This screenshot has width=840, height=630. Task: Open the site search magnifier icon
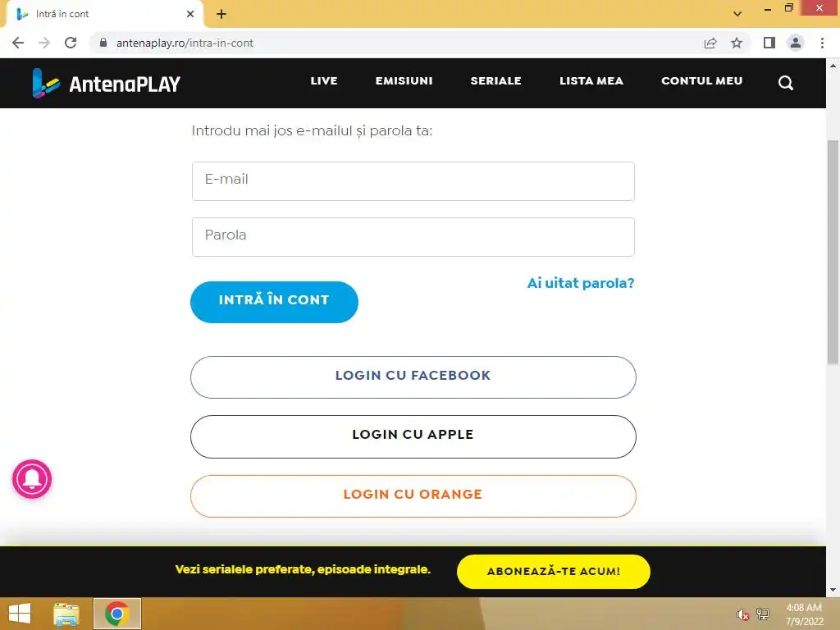pos(785,83)
